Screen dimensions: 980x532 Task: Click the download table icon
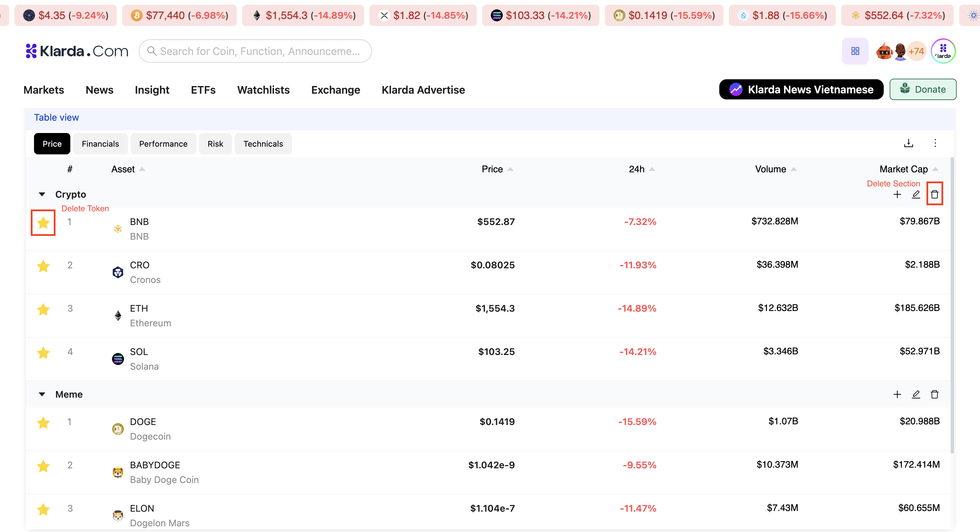[908, 143]
